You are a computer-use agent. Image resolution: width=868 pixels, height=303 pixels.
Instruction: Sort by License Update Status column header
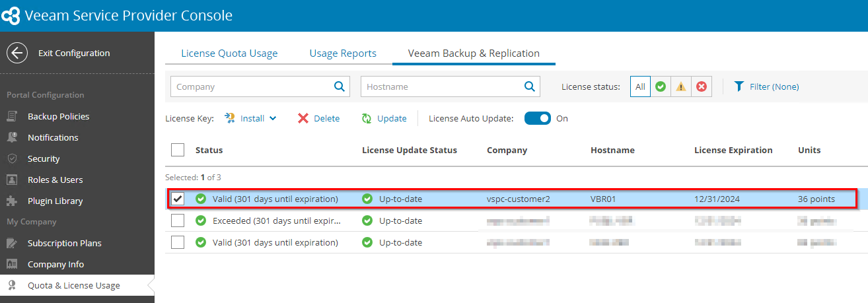(x=410, y=150)
